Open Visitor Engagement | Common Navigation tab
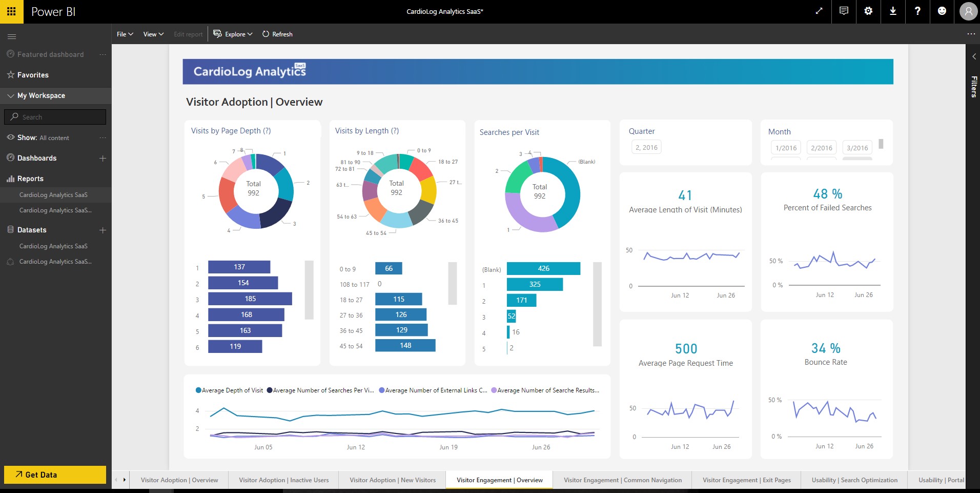The height and width of the screenshot is (493, 980). [623, 480]
